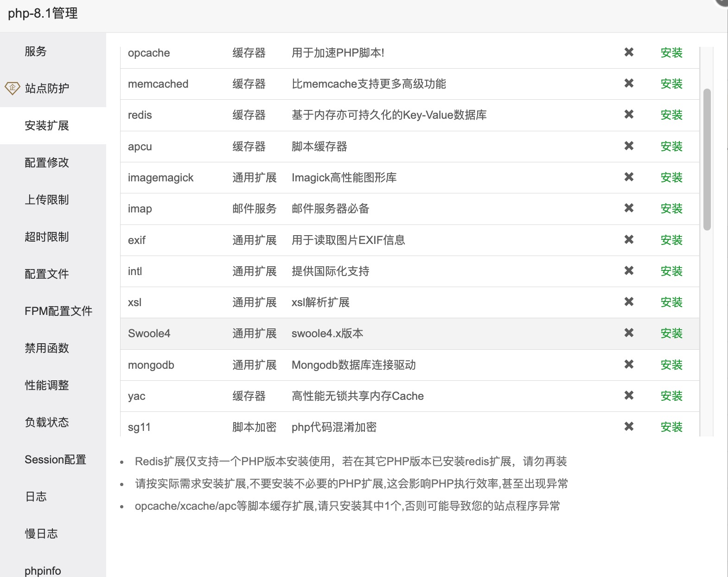Click the enterprise diamond icon beside 站点防护
Screen dimensions: 728x577
[x=12, y=88]
